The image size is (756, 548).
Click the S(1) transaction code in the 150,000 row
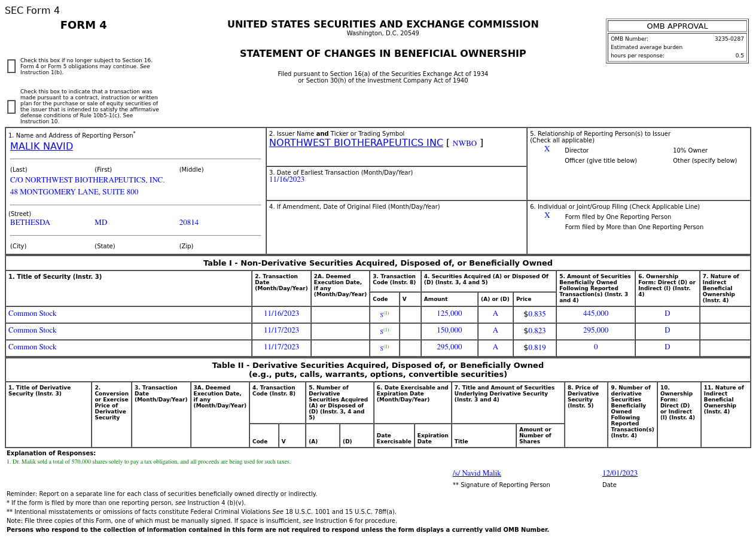coord(384,331)
